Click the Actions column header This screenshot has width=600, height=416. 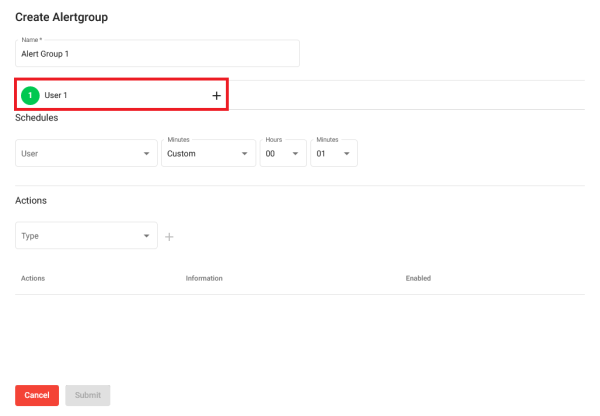click(x=33, y=278)
